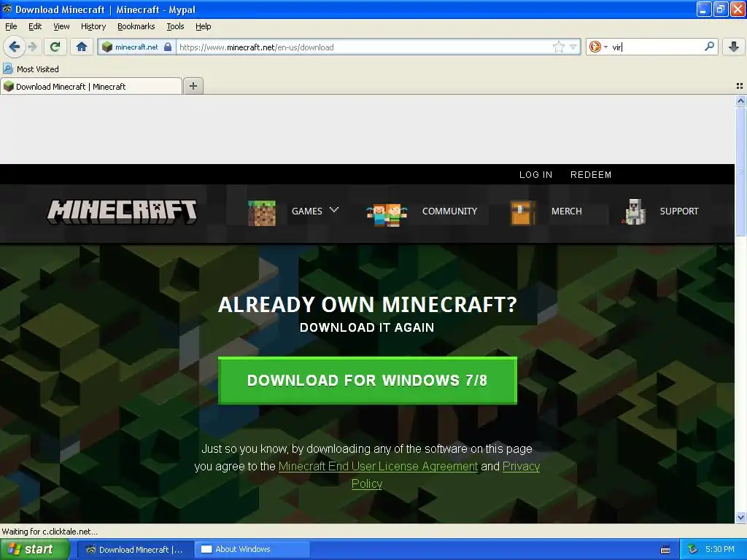Click the GAMES navigation label
The height and width of the screenshot is (560, 747).
pos(307,211)
